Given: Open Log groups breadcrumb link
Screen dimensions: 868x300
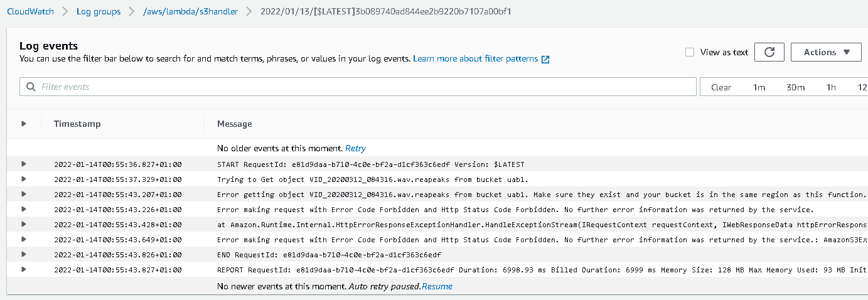Looking at the screenshot, I should tap(99, 11).
